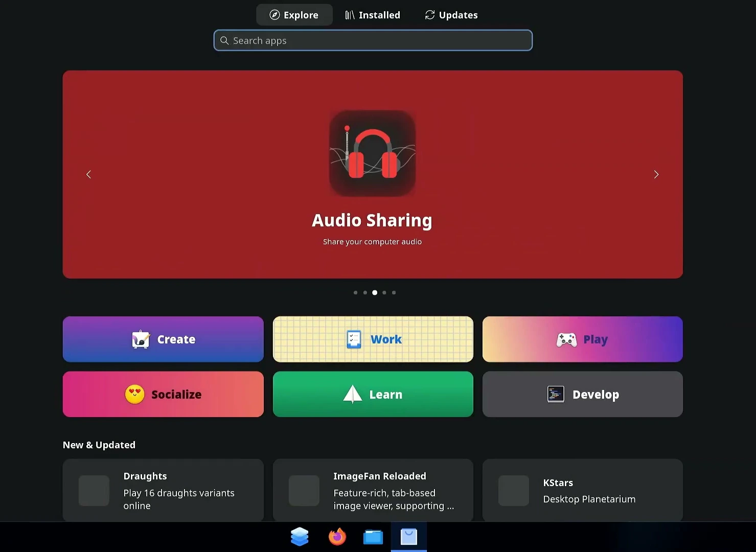Viewport: 756px width, 552px height.
Task: Open the KStars Desktop Planetarium card
Action: point(583,490)
